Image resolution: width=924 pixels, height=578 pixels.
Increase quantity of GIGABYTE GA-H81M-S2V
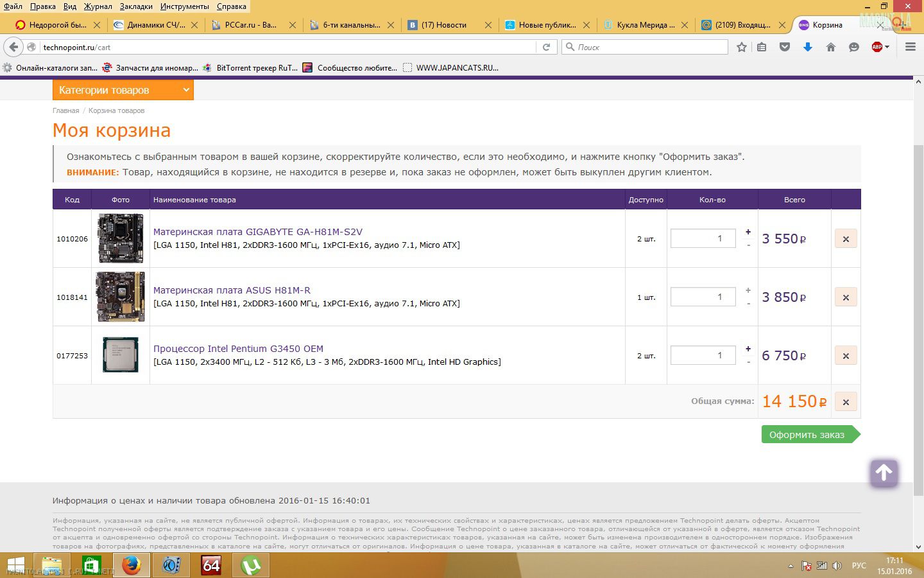tap(748, 232)
